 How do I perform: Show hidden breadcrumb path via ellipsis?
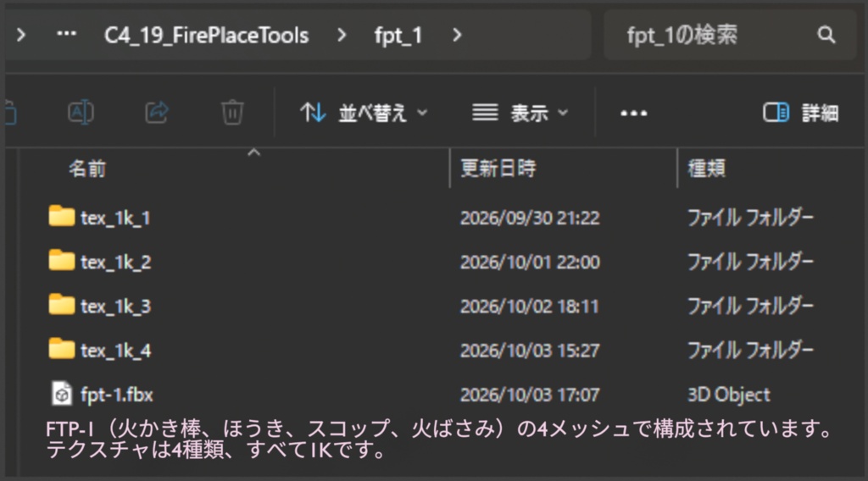pyautogui.click(x=66, y=34)
